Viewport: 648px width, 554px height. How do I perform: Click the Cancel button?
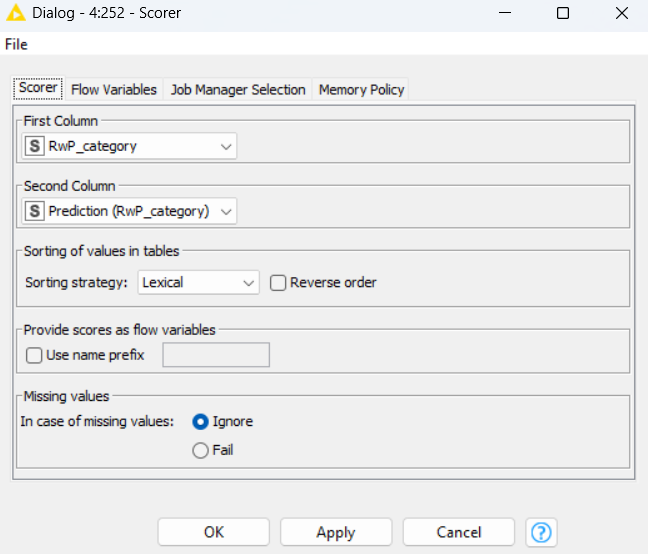[458, 532]
